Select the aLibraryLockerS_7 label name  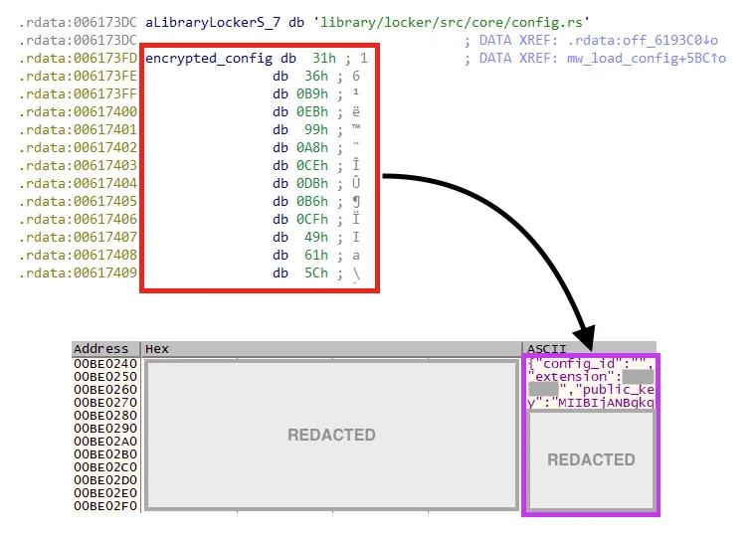tap(213, 23)
